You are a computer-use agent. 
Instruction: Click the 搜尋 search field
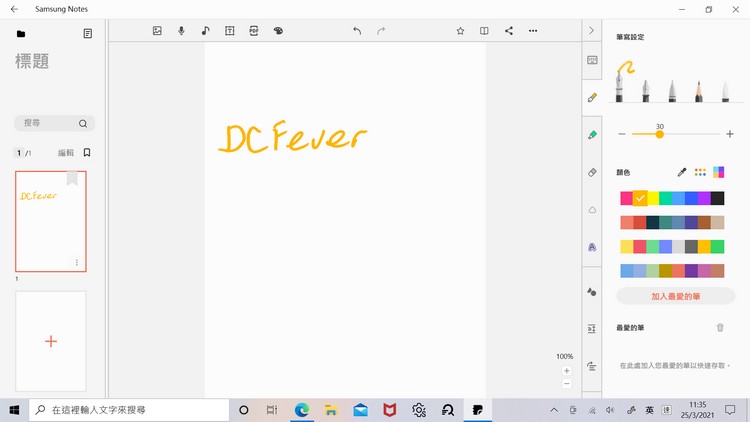(55, 123)
